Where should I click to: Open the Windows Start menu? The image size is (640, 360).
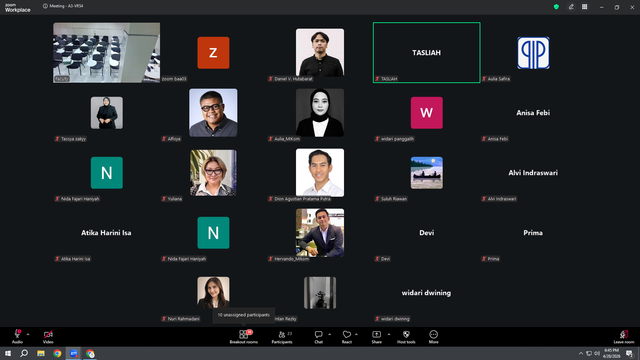click(8, 353)
